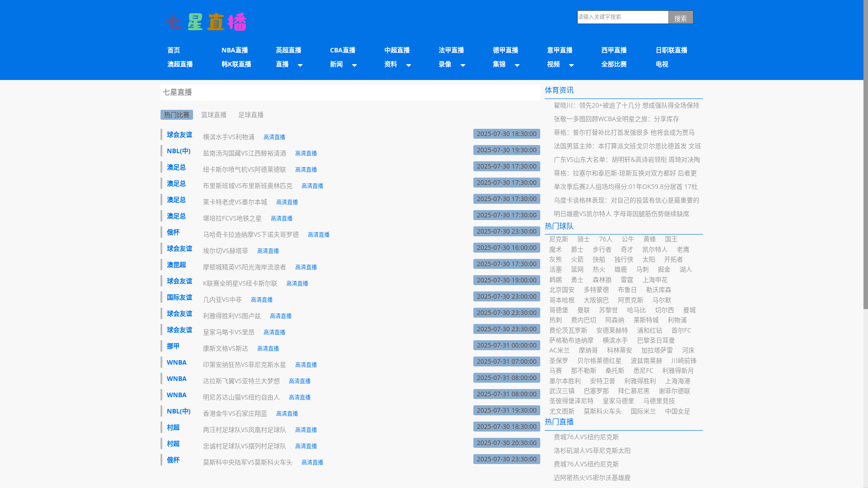Click match title 印第安纳狂热VS菲尼克斯水星
Screen dimensions: 868x488
pos(245,365)
